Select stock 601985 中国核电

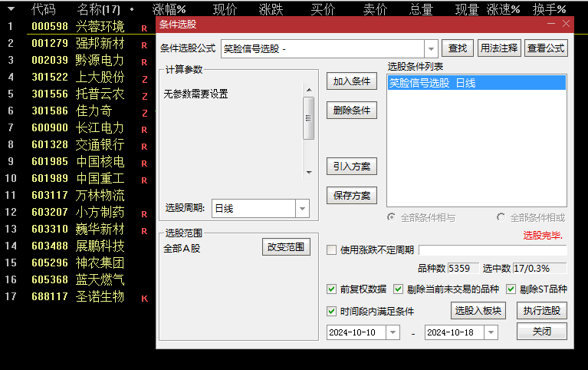click(x=77, y=161)
